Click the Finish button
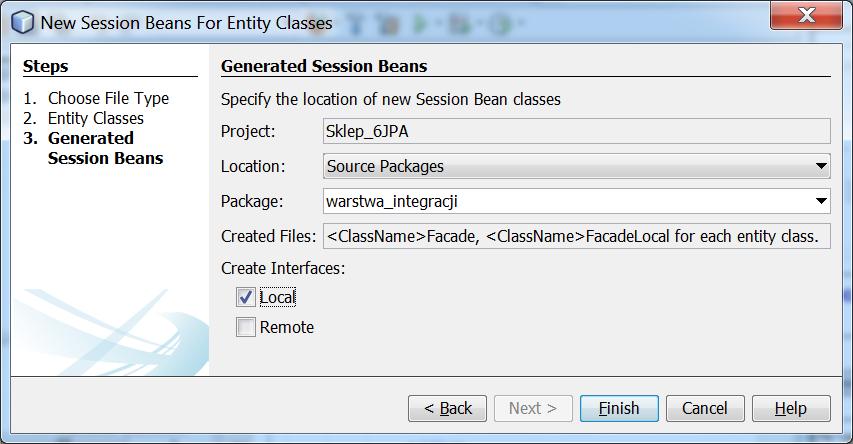The width and height of the screenshot is (853, 444). [619, 408]
